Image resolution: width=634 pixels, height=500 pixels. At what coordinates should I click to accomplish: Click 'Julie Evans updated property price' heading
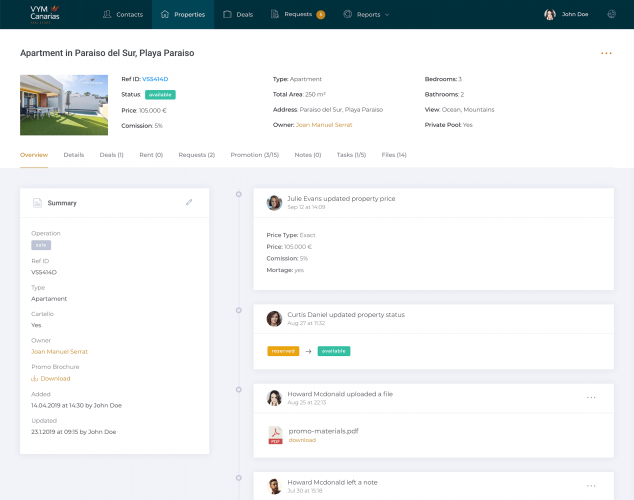pyautogui.click(x=341, y=198)
